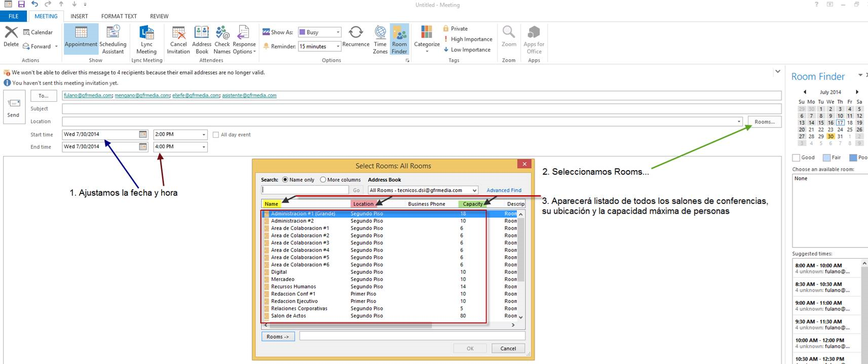Select the More columns search option
The width and height of the screenshot is (868, 364).
click(323, 180)
